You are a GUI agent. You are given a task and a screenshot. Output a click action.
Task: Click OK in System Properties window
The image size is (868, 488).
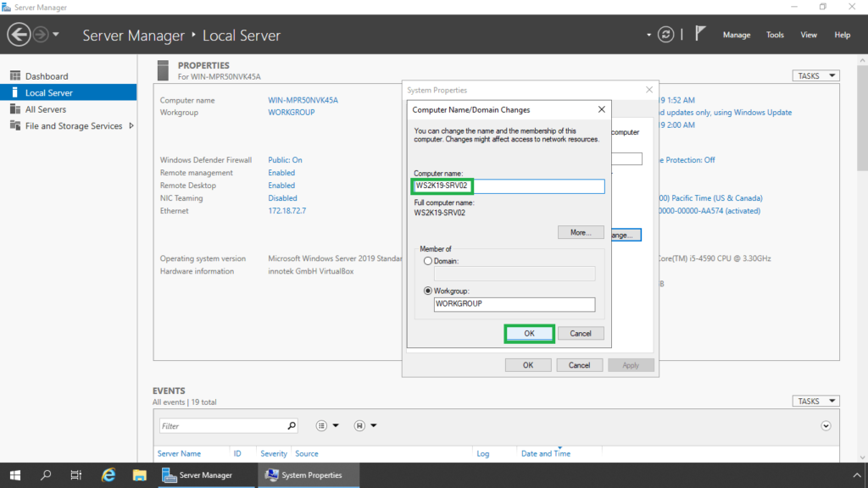(528, 365)
